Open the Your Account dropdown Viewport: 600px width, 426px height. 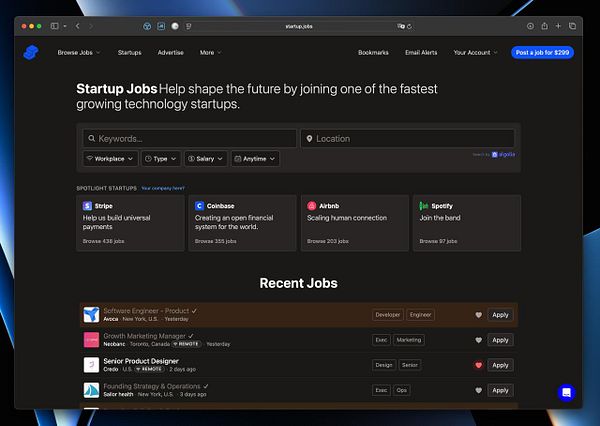(476, 52)
